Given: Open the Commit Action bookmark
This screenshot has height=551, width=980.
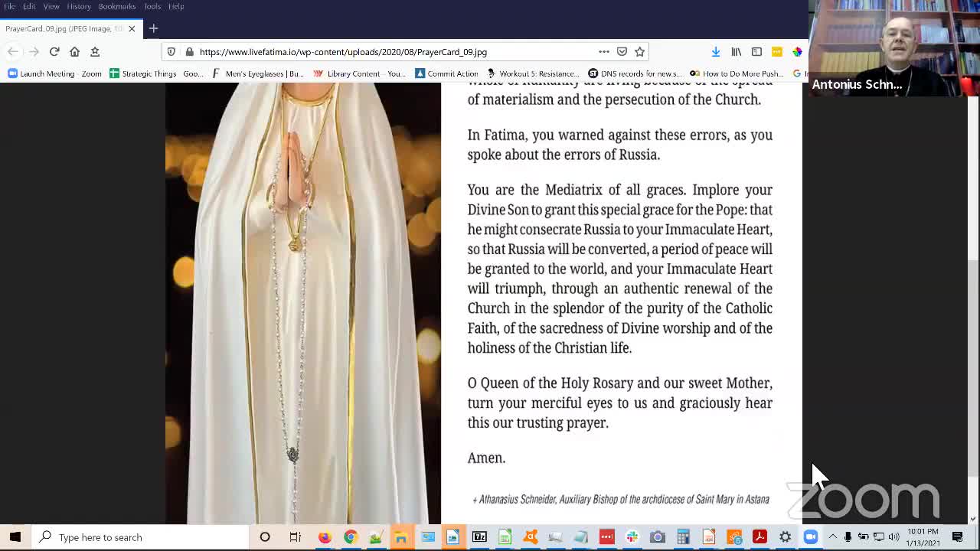Looking at the screenshot, I should (x=446, y=73).
